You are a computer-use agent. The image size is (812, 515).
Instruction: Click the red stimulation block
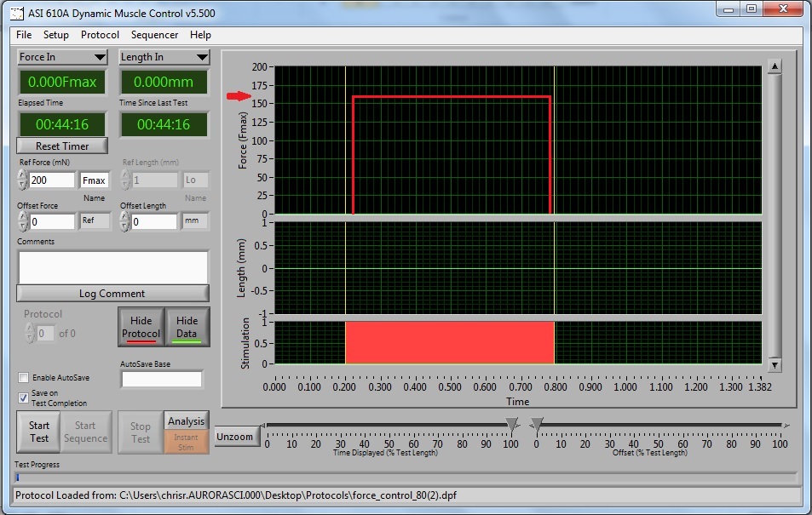(x=450, y=343)
